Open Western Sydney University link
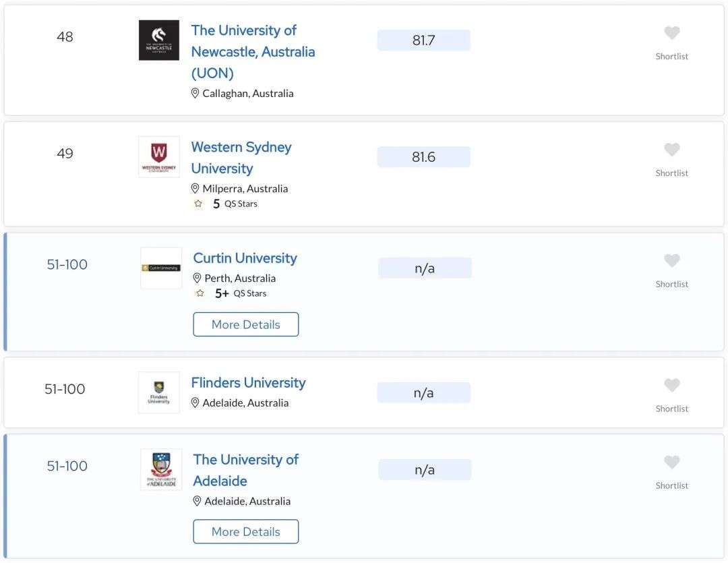This screenshot has width=728, height=563. coord(241,158)
